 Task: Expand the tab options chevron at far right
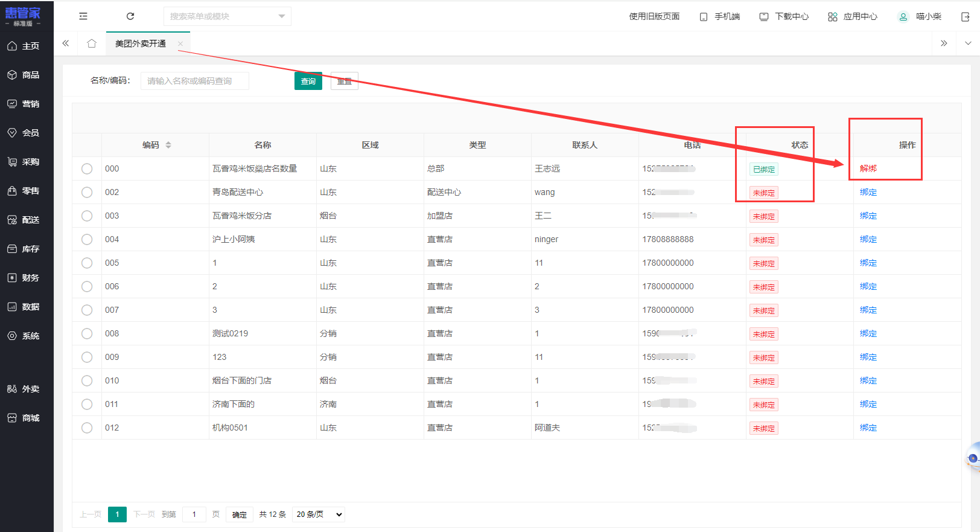tap(968, 43)
